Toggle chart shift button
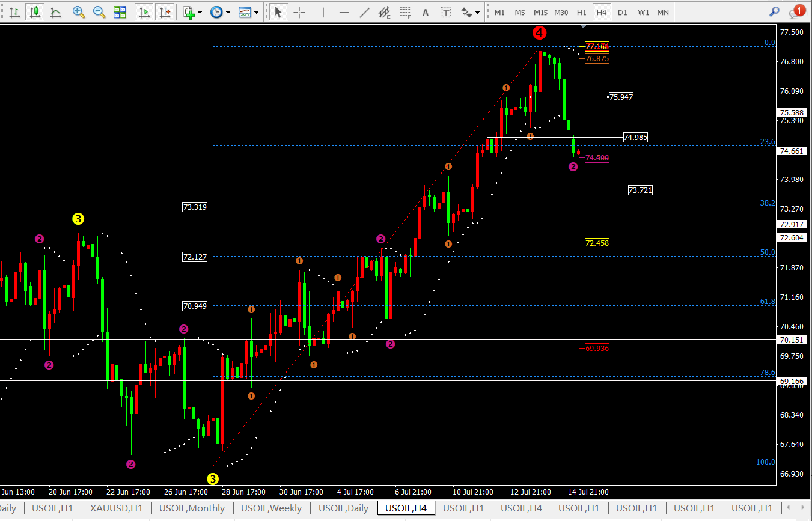 click(x=165, y=12)
